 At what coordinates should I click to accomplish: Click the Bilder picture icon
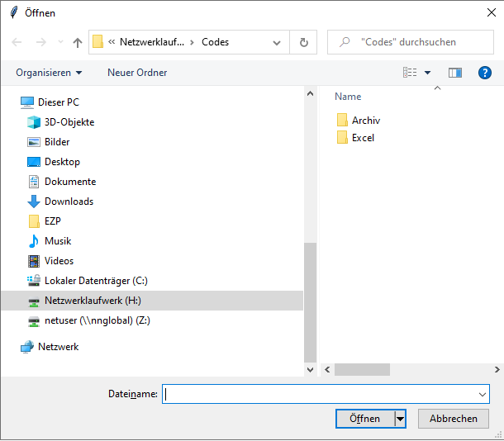34,142
